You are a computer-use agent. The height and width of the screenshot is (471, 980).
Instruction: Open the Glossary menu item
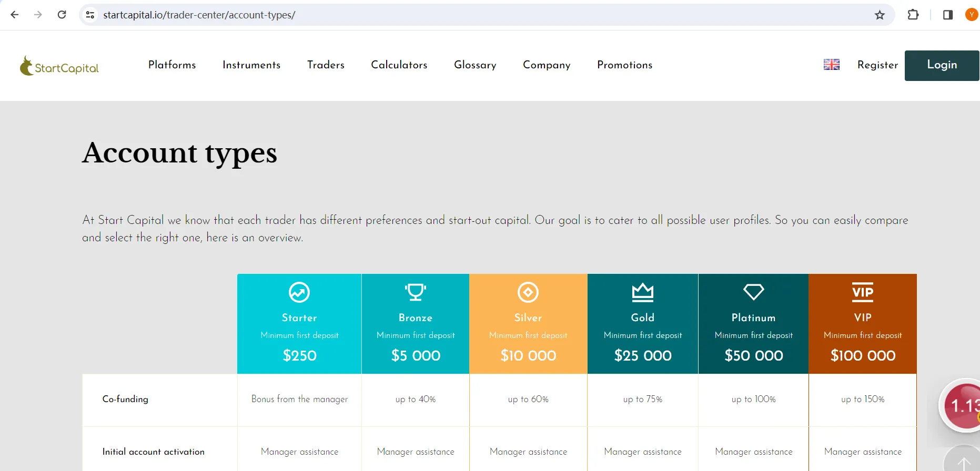point(476,65)
